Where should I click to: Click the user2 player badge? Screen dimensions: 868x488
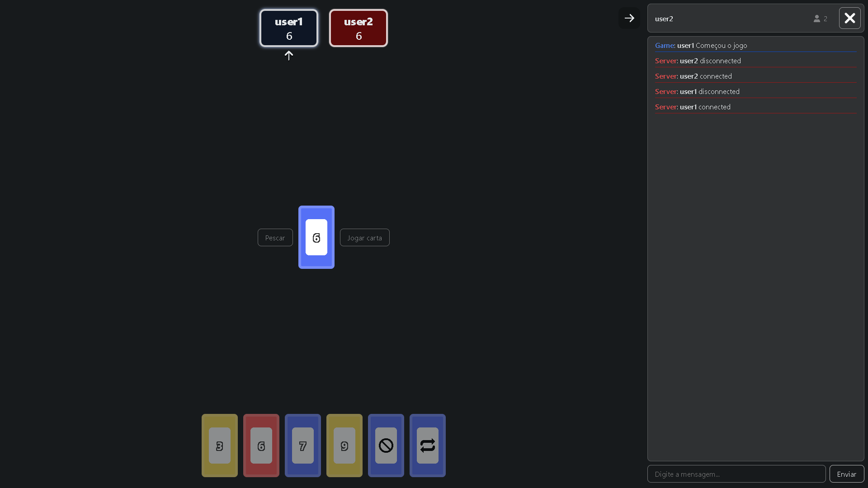tap(358, 28)
